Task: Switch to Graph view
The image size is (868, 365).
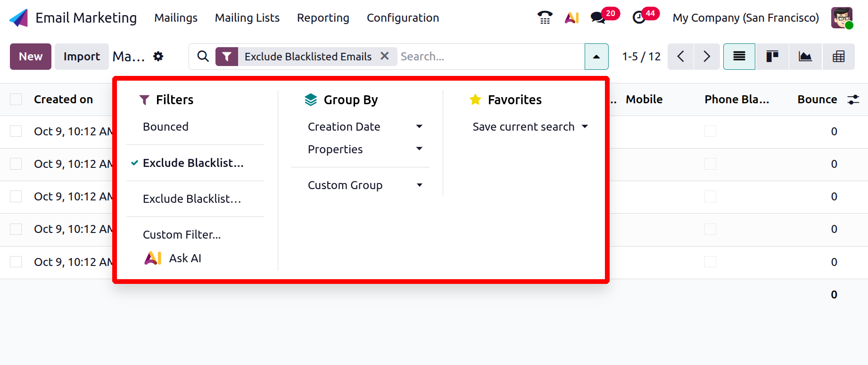Action: click(x=805, y=57)
